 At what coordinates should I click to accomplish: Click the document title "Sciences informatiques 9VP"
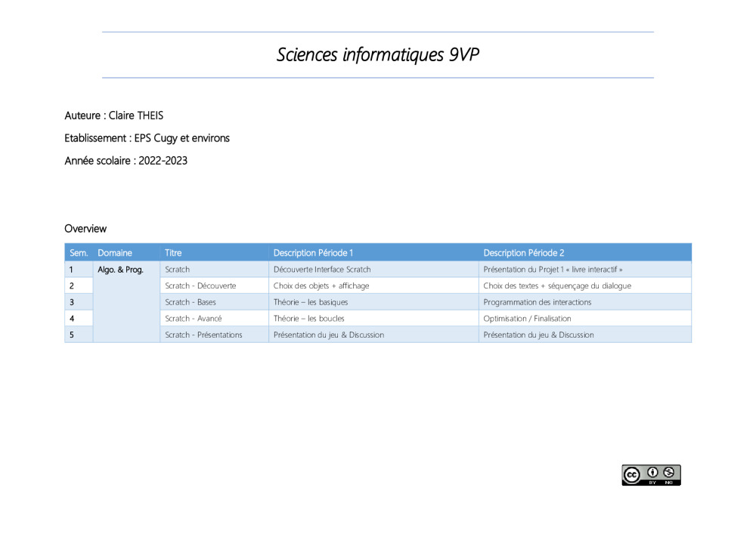tap(377, 55)
